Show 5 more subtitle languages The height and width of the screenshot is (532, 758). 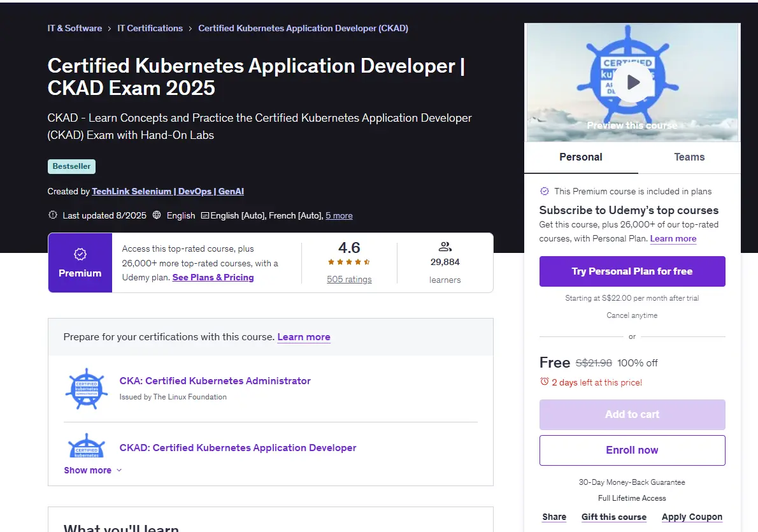[339, 216]
